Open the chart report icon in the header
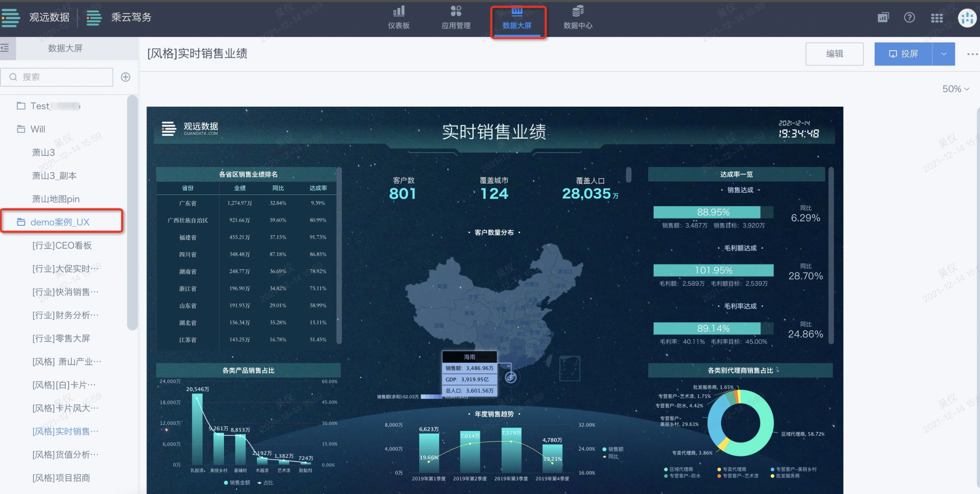 (x=883, y=17)
